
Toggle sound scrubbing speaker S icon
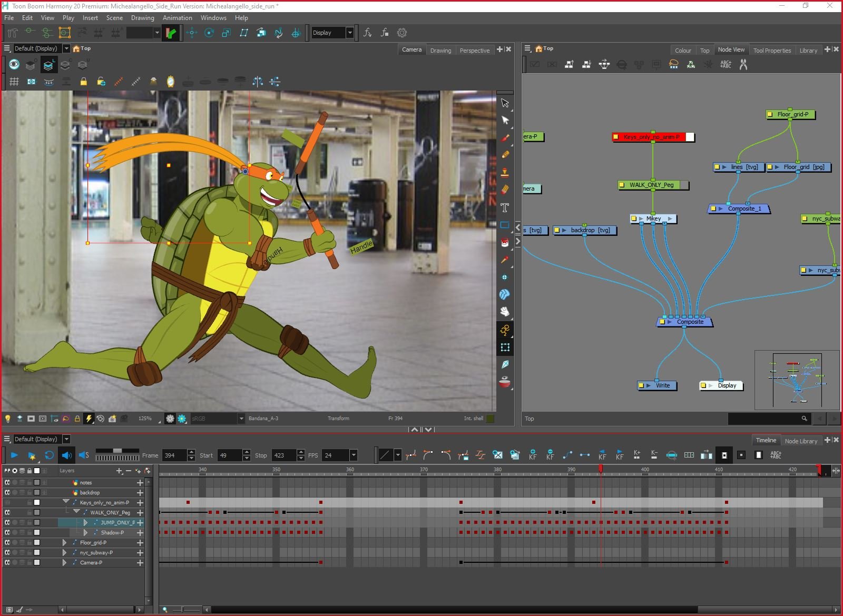(84, 455)
